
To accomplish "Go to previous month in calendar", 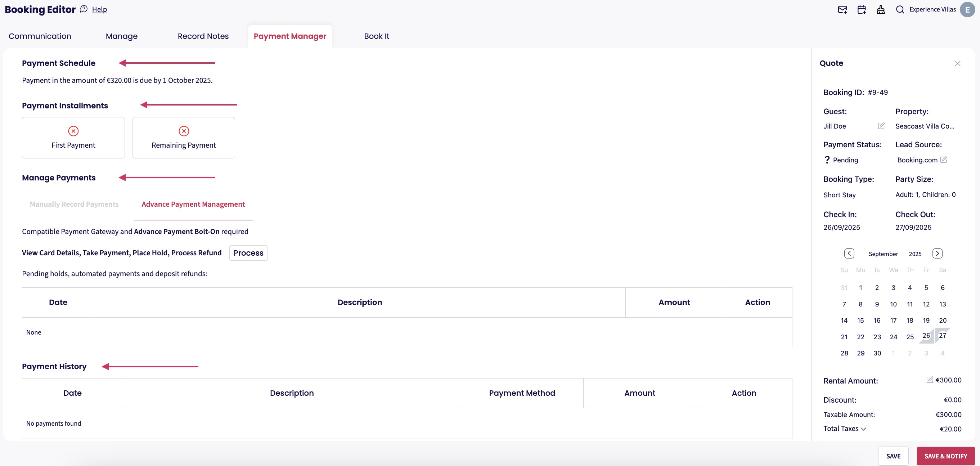I will 849,254.
